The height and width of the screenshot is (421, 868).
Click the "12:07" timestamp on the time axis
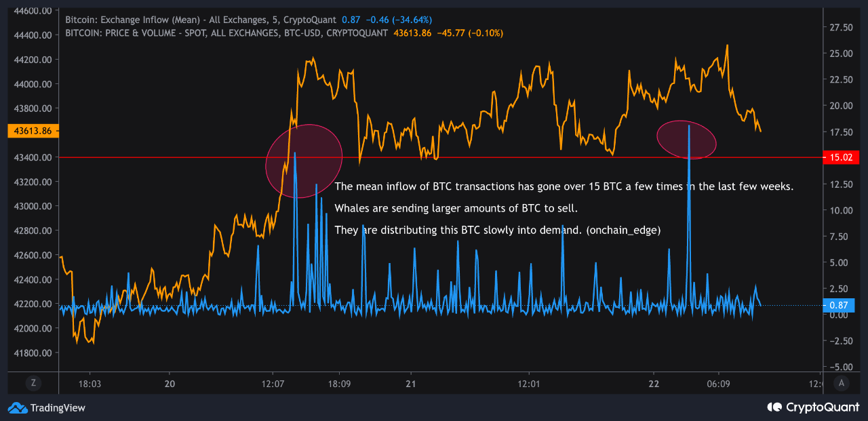pyautogui.click(x=272, y=383)
